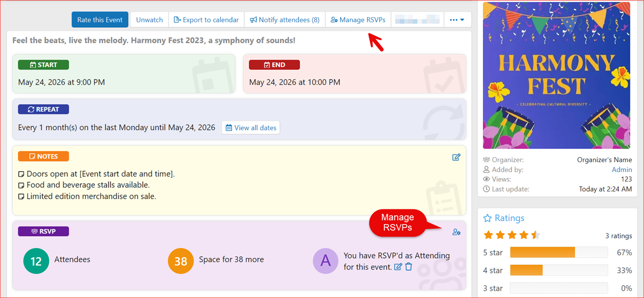This screenshot has width=644, height=298.
Task: Click the clock icon beside Last update
Action: [486, 189]
